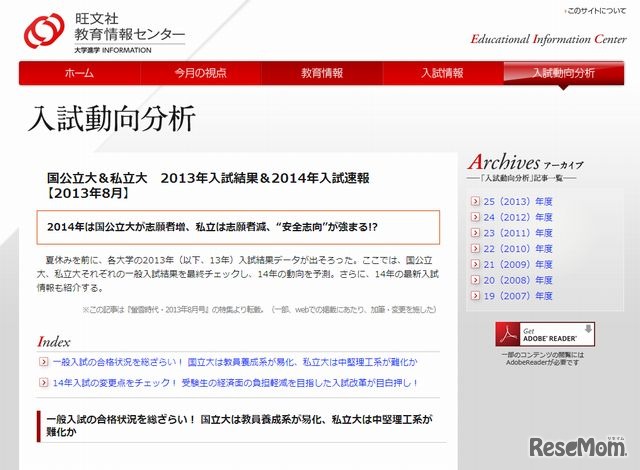Viewport: 640px width, 470px height.
Task: Open the 22 (2010) 年度 archive link
Action: 518,249
